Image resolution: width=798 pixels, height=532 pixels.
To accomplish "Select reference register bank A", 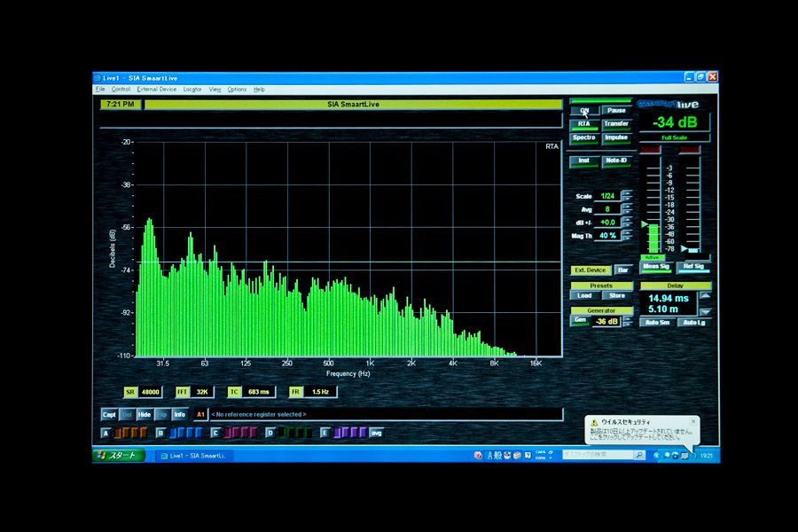I will click(x=106, y=434).
